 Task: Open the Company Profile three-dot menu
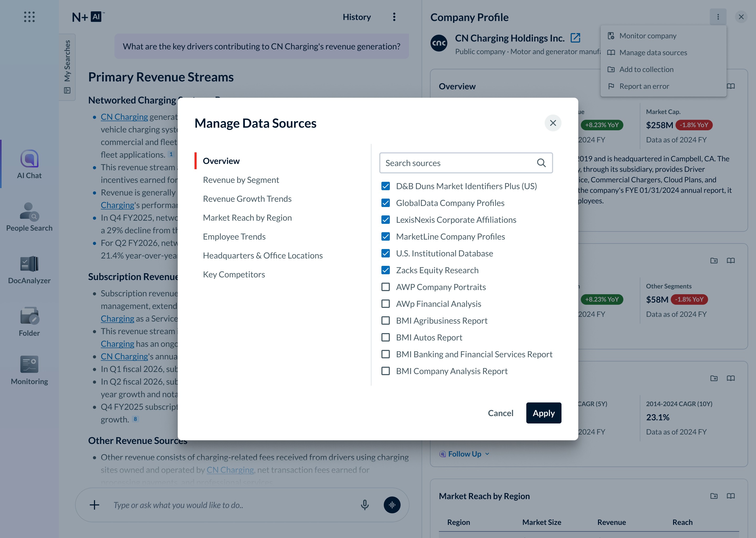click(718, 17)
